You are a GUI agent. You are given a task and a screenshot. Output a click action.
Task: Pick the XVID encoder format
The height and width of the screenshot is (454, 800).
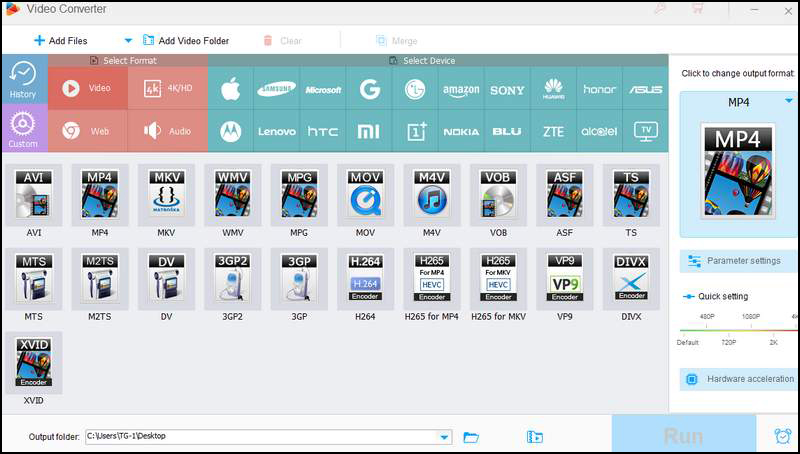tap(34, 363)
